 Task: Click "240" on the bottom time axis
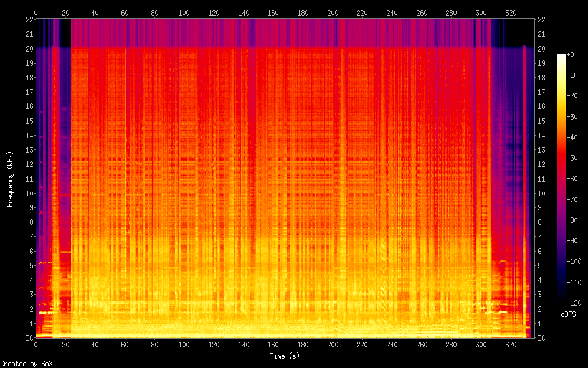click(x=392, y=345)
